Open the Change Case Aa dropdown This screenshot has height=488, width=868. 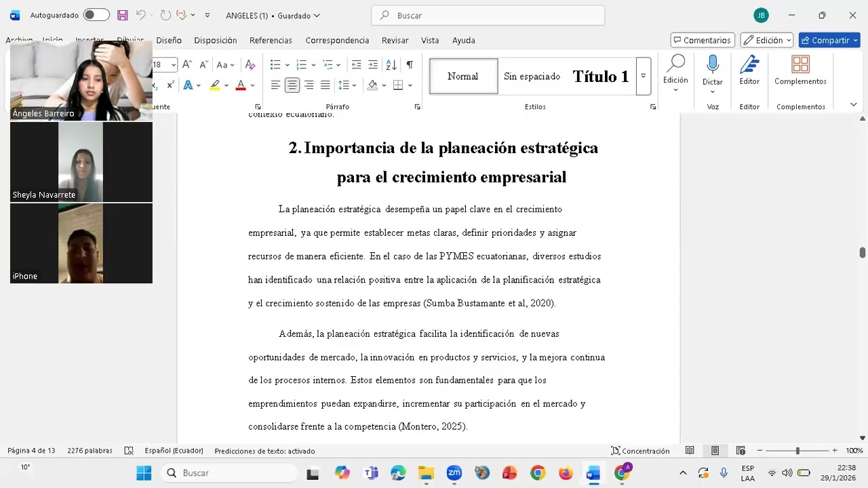(225, 64)
